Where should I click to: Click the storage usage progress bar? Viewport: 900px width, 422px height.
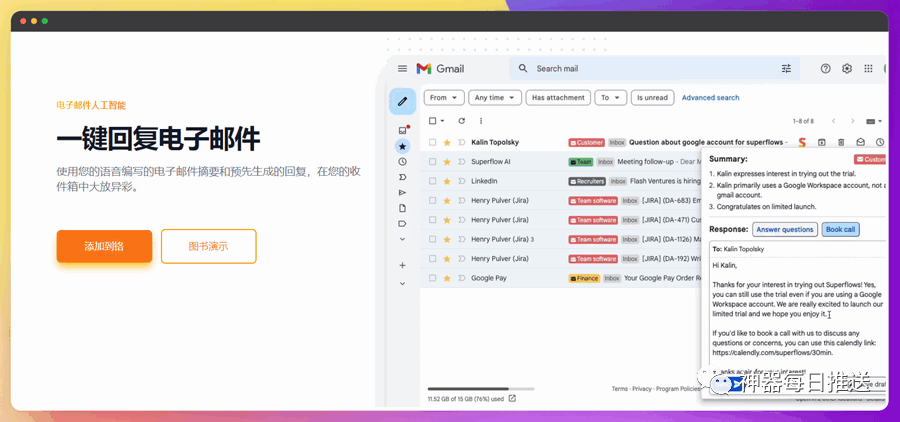click(480, 389)
